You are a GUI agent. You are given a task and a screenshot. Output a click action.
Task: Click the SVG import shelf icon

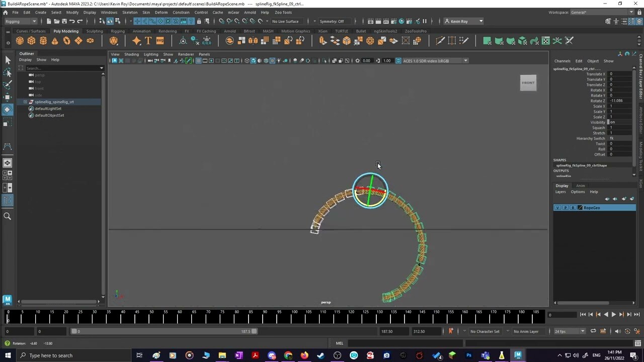(x=160, y=41)
